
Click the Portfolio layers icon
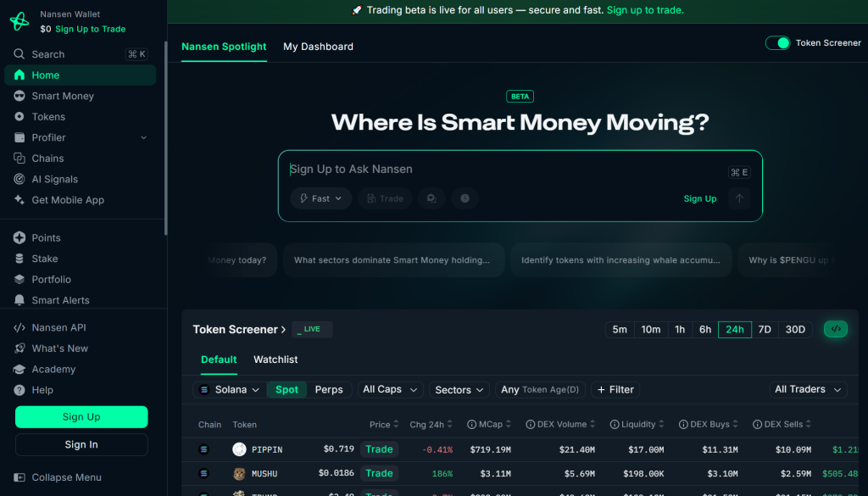coord(19,280)
